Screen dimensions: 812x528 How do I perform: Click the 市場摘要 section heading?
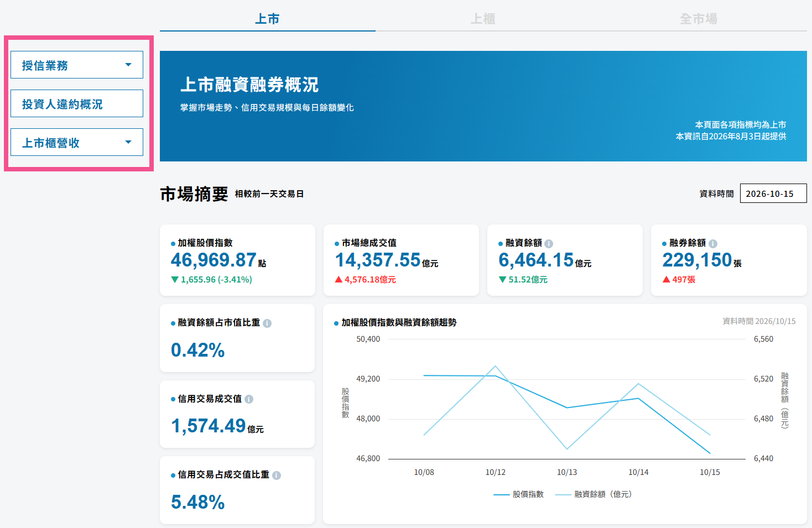click(x=194, y=194)
